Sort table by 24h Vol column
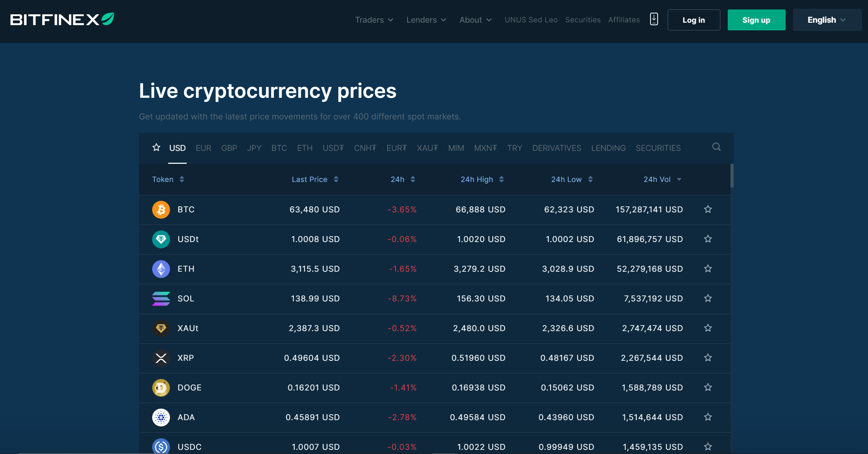Viewport: 868px width, 454px height. (662, 180)
